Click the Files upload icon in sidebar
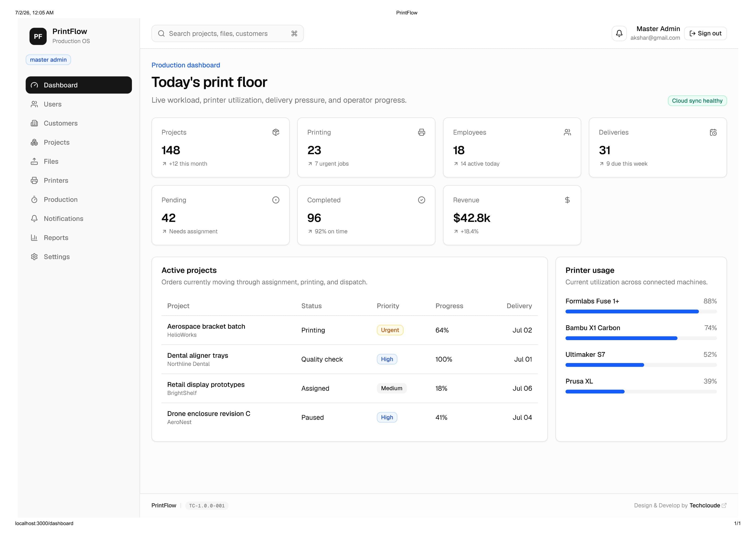The height and width of the screenshot is (535, 756). [34, 162]
